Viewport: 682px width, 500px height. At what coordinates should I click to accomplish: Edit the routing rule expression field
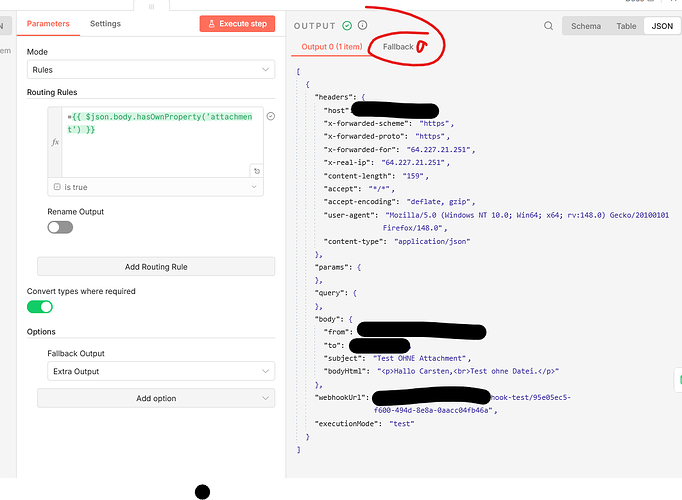coord(162,142)
